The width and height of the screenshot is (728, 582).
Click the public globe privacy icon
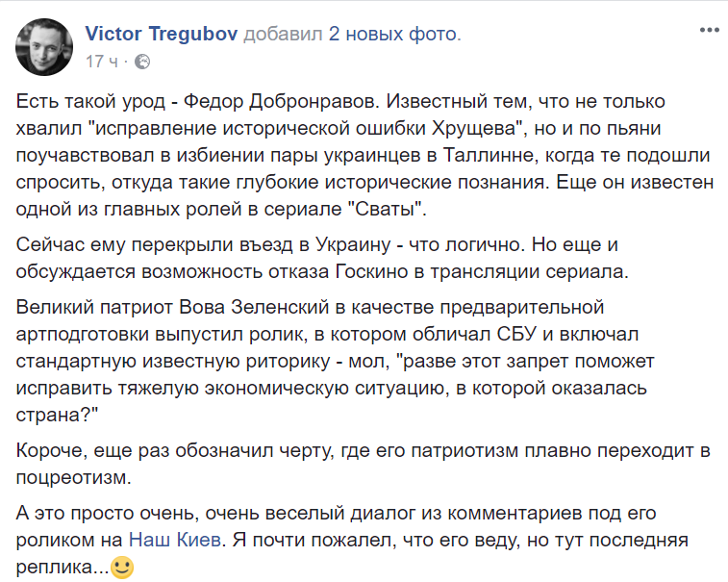(142, 62)
